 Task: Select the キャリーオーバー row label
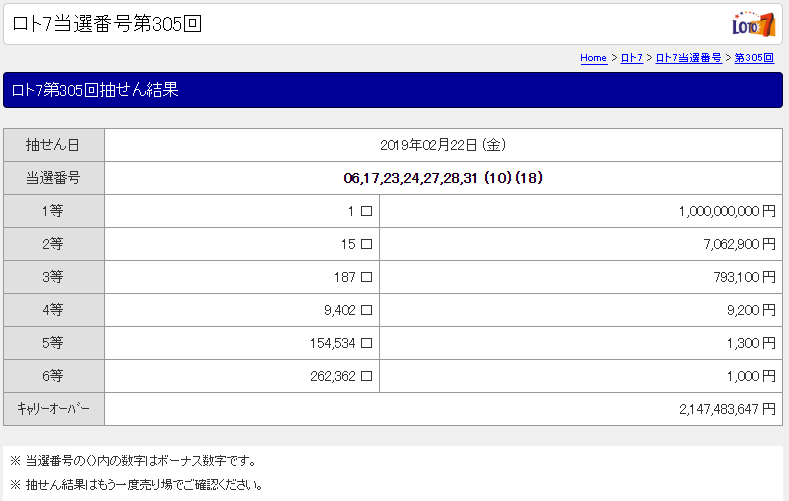click(x=53, y=408)
